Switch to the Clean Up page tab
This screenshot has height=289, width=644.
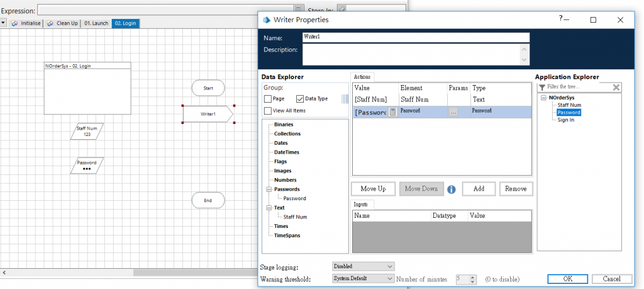(62, 23)
